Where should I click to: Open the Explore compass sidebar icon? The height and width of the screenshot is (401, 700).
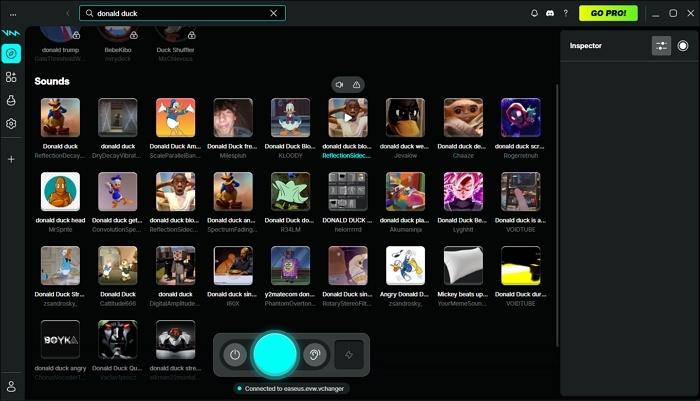pyautogui.click(x=11, y=54)
